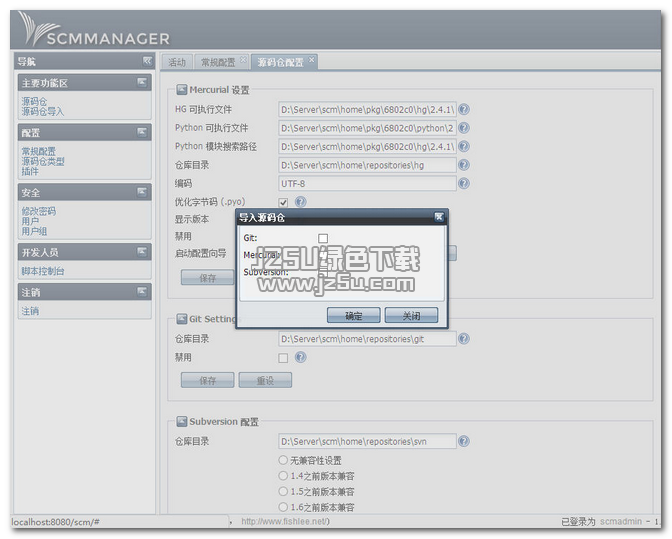Collapse the 安全 section
The image size is (672, 539).
point(142,192)
